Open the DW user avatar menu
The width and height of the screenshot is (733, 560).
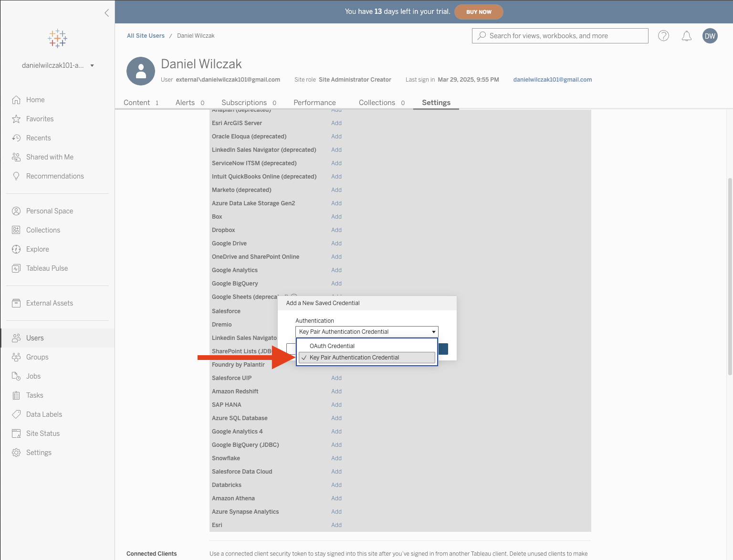pyautogui.click(x=710, y=36)
